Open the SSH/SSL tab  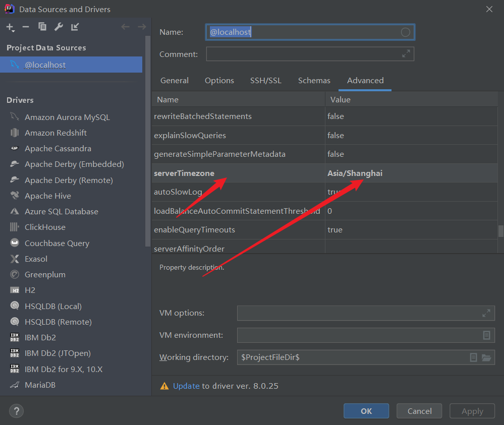(x=266, y=80)
